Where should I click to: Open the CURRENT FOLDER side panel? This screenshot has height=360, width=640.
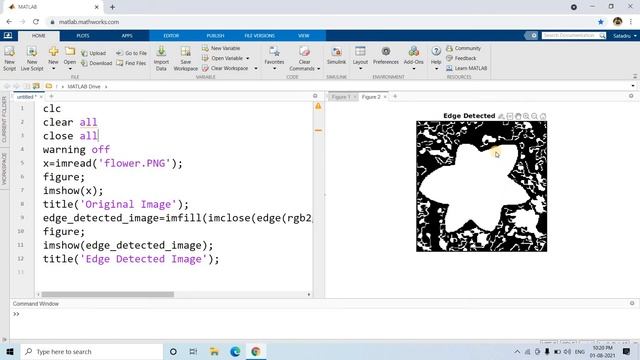4,119
